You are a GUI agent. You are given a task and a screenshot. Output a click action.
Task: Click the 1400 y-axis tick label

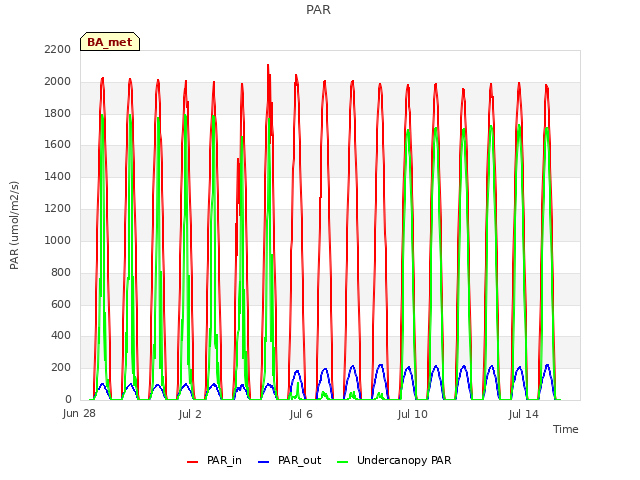click(x=58, y=176)
